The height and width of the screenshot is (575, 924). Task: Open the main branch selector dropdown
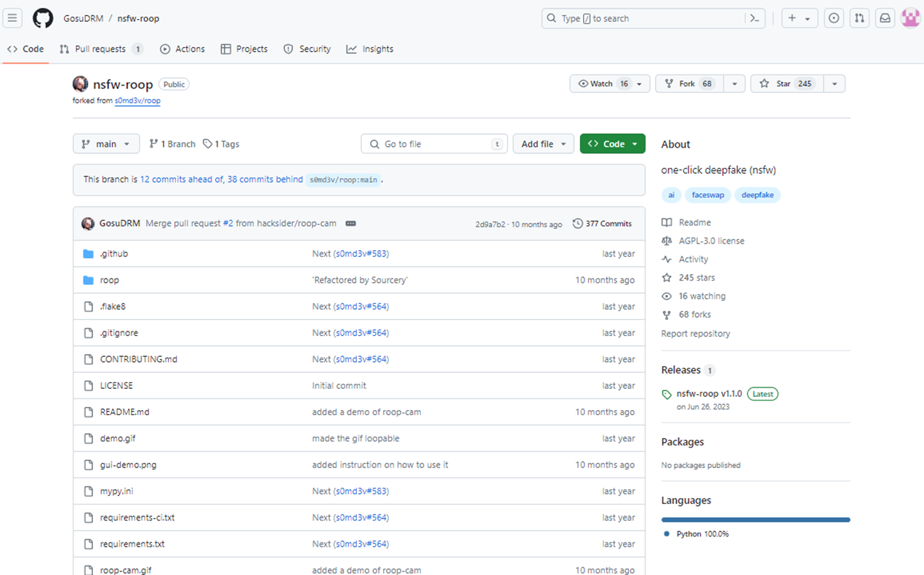106,144
